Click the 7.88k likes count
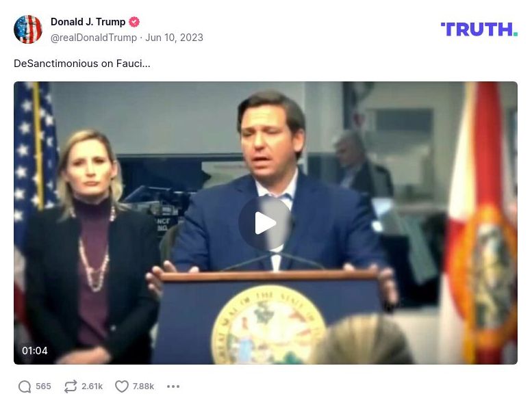Viewport: 532px width, 407px height. coord(143,386)
